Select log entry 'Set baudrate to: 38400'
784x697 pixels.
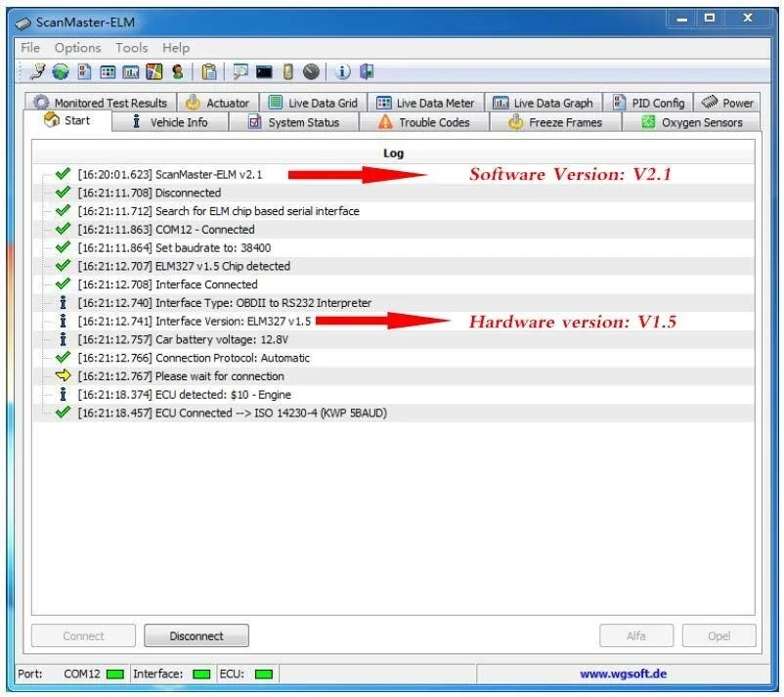(x=394, y=247)
